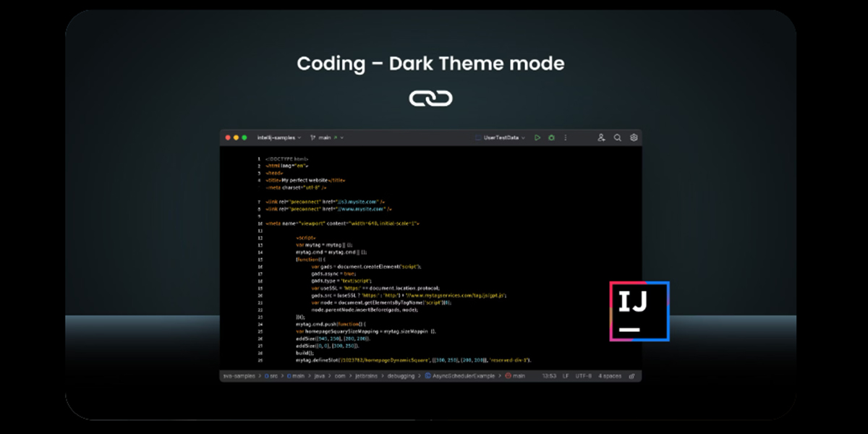Screen dimensions: 868x434
Task: Click the chain link icon below title
Action: [x=430, y=98]
